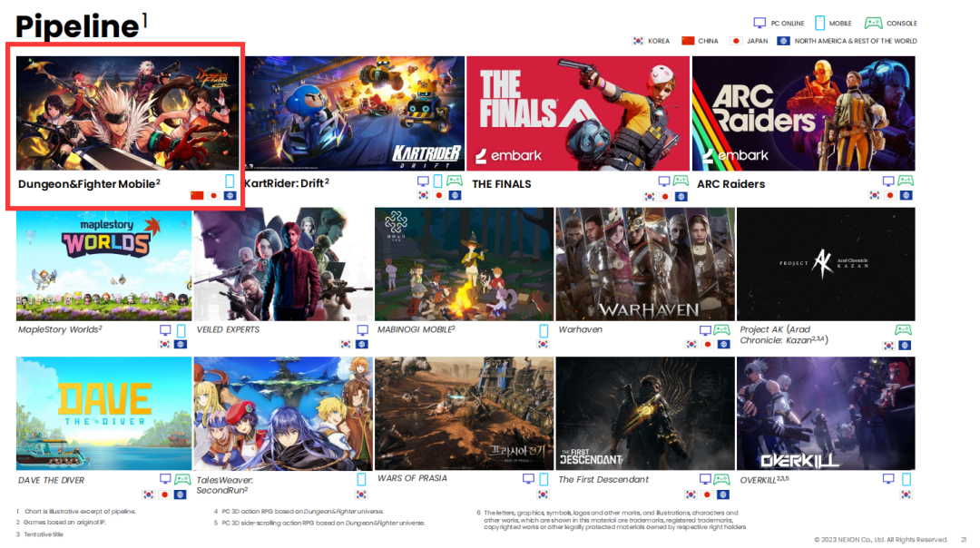Click the PC Online monitor icon in legend
Viewport: 980px width, 548px height.
pyautogui.click(x=759, y=23)
